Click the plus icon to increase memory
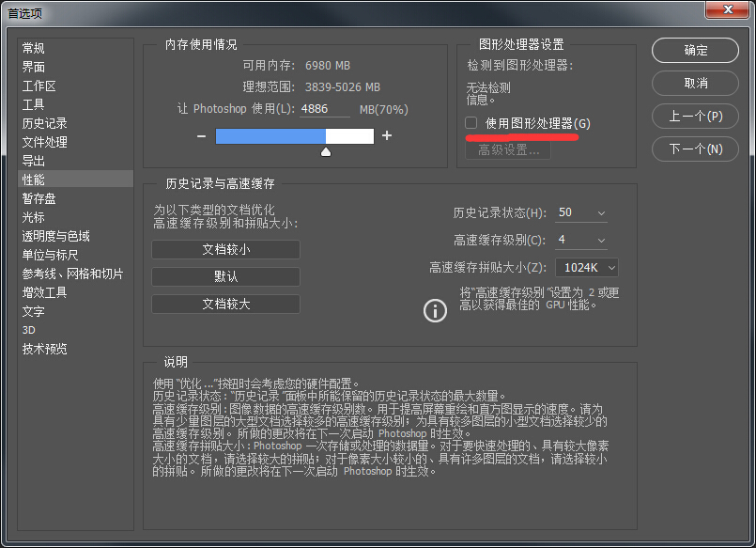The width and height of the screenshot is (756, 548). click(387, 135)
